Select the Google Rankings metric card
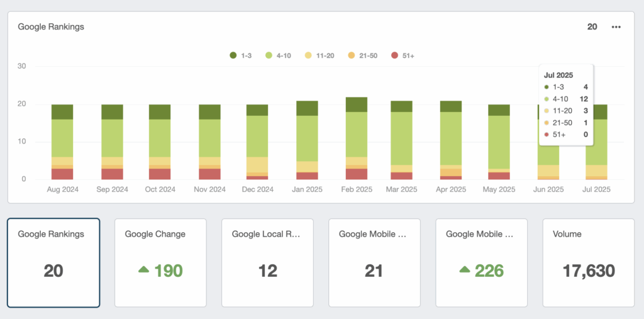 53,262
